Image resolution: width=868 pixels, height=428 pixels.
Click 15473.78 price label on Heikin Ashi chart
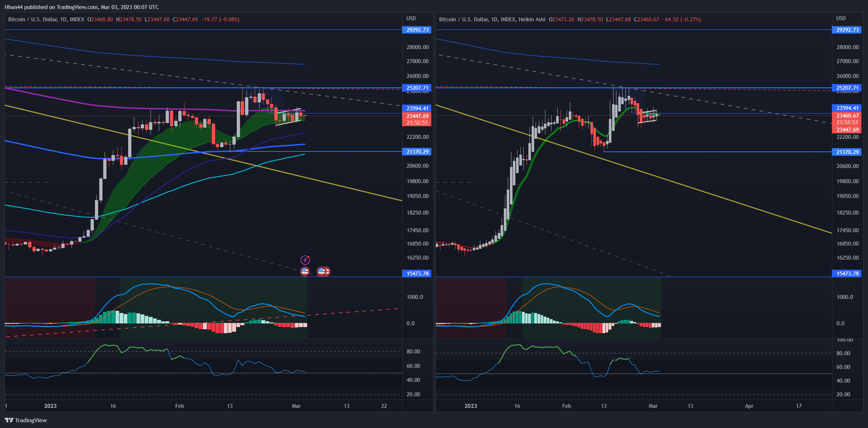pyautogui.click(x=847, y=274)
